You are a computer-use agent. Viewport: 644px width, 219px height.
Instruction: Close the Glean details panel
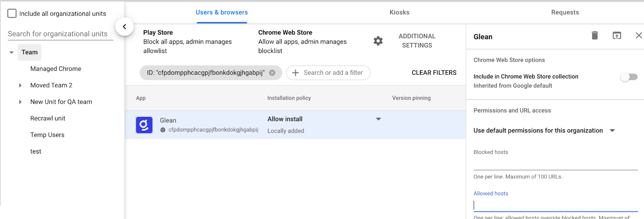638,36
